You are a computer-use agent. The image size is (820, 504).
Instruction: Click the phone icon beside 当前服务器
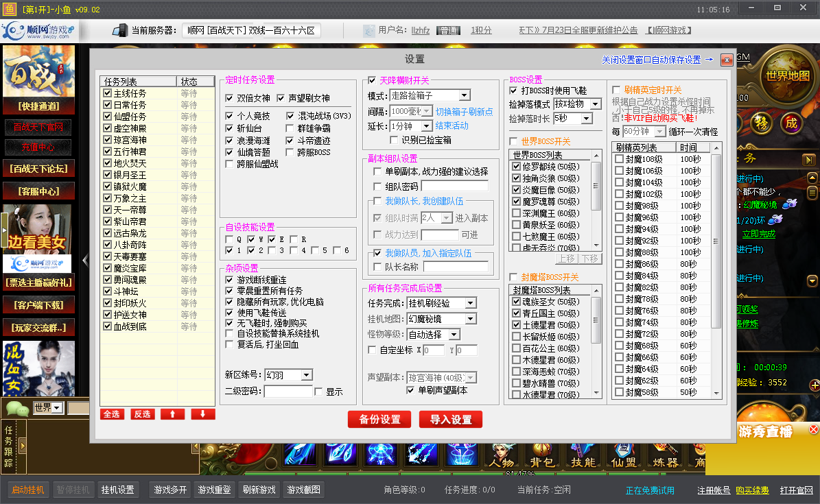pyautogui.click(x=120, y=30)
